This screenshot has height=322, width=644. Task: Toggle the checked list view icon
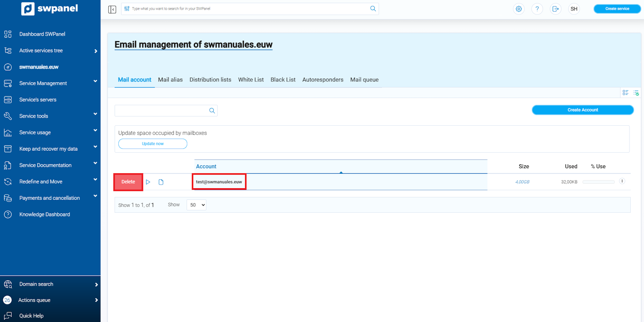[636, 93]
